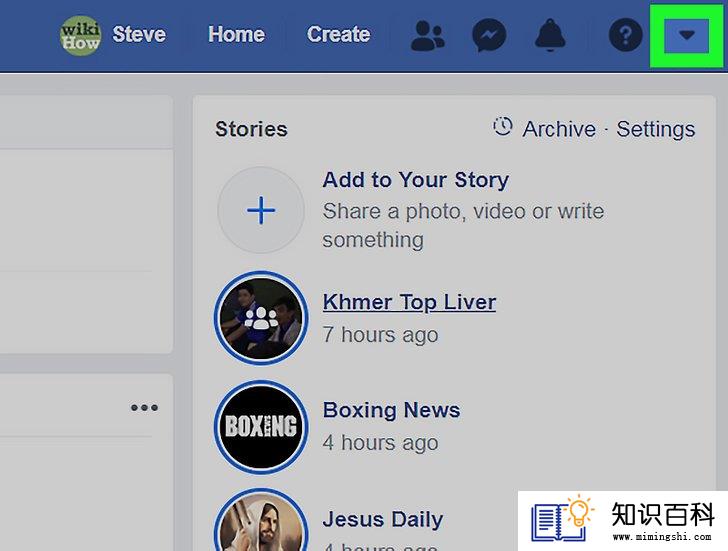728x551 pixels.
Task: Go to the Home page
Action: coord(236,34)
